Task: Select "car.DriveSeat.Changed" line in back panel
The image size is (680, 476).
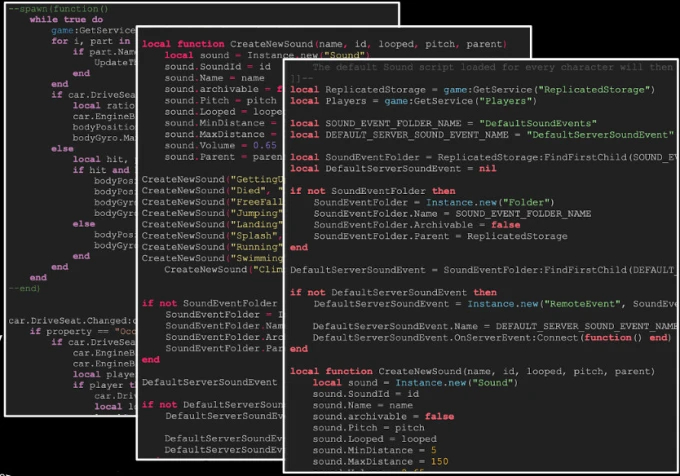Action: click(x=72, y=320)
